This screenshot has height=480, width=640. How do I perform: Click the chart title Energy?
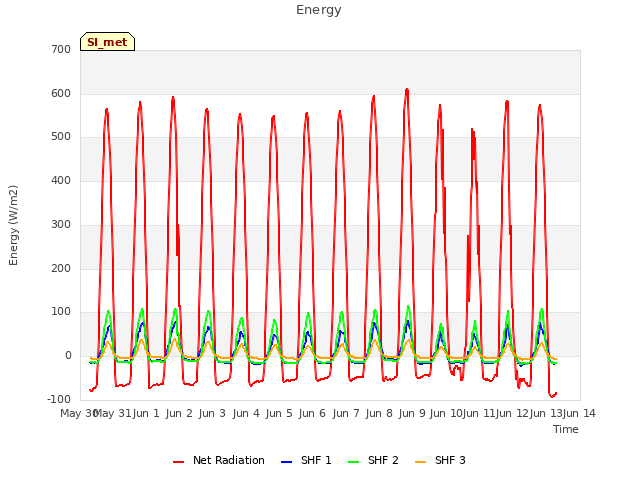click(318, 10)
